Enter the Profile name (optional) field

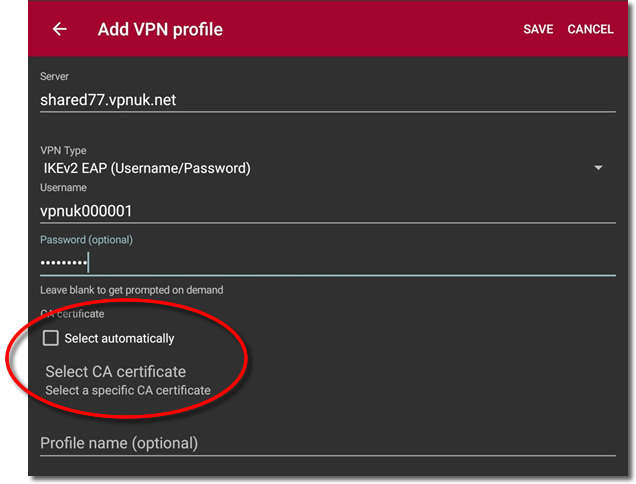328,443
